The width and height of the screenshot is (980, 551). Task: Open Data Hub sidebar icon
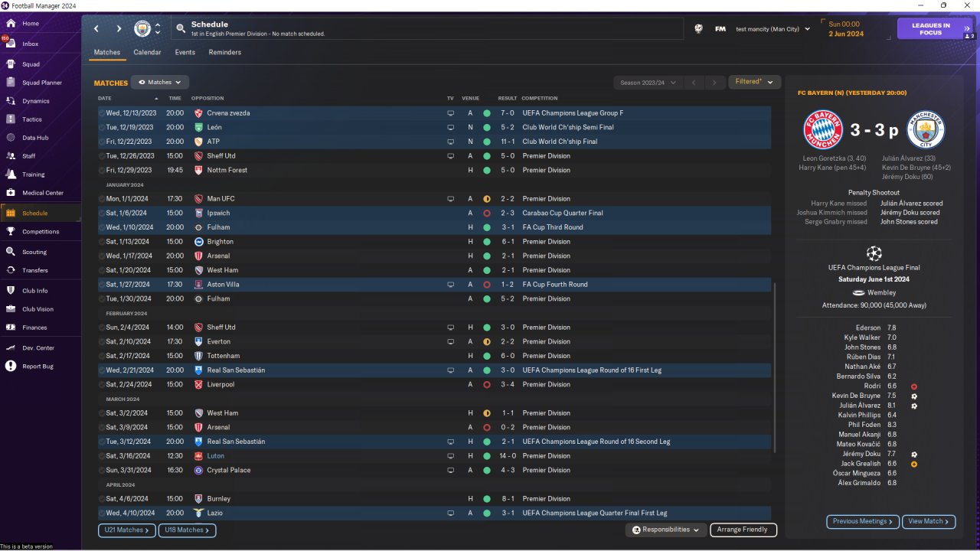click(11, 138)
